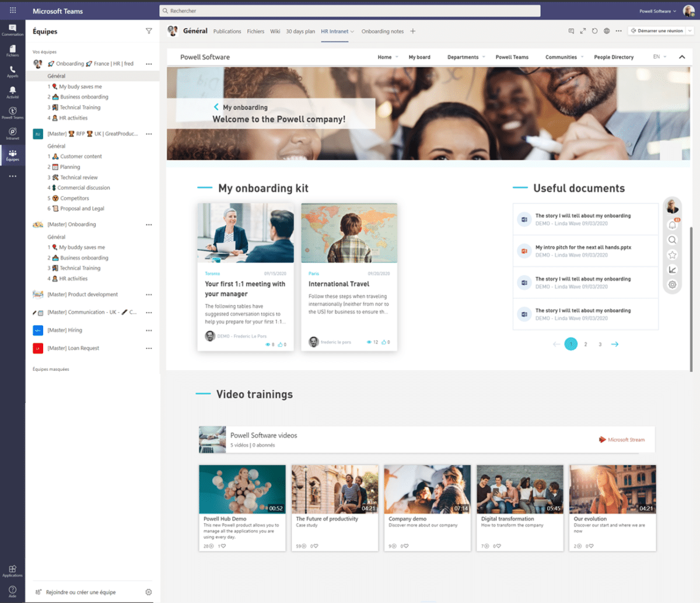Expand the chevron next to Démarrer une réunion
Image resolution: width=700 pixels, height=603 pixels.
(x=689, y=31)
